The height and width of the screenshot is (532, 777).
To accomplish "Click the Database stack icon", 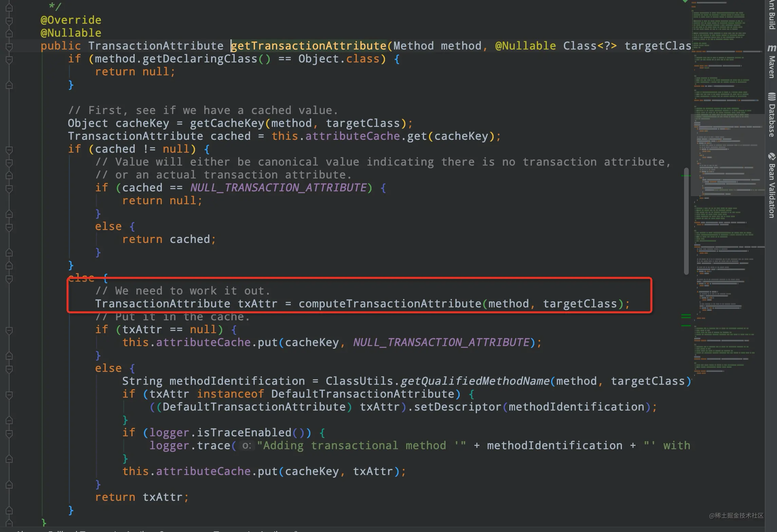I will point(771,97).
